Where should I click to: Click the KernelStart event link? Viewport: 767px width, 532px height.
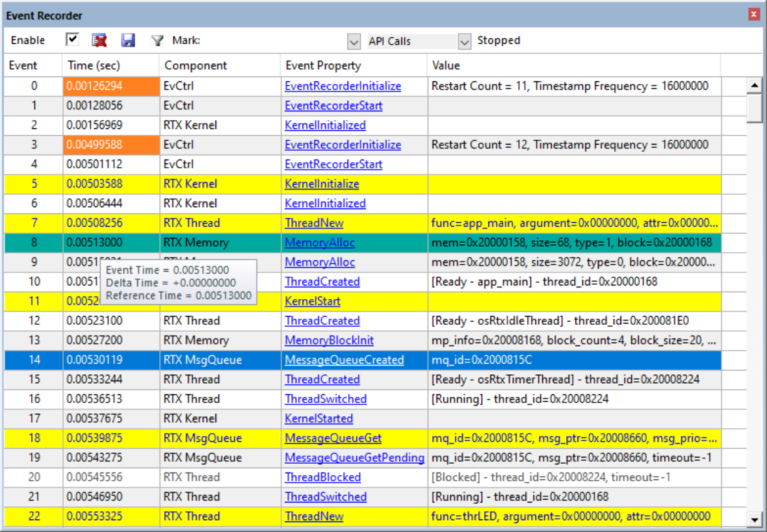pos(312,301)
